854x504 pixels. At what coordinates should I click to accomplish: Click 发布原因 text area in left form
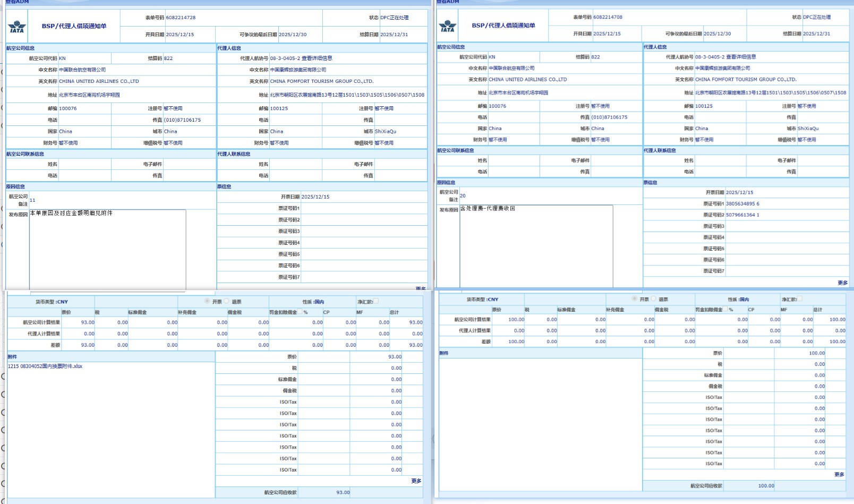pyautogui.click(x=107, y=250)
